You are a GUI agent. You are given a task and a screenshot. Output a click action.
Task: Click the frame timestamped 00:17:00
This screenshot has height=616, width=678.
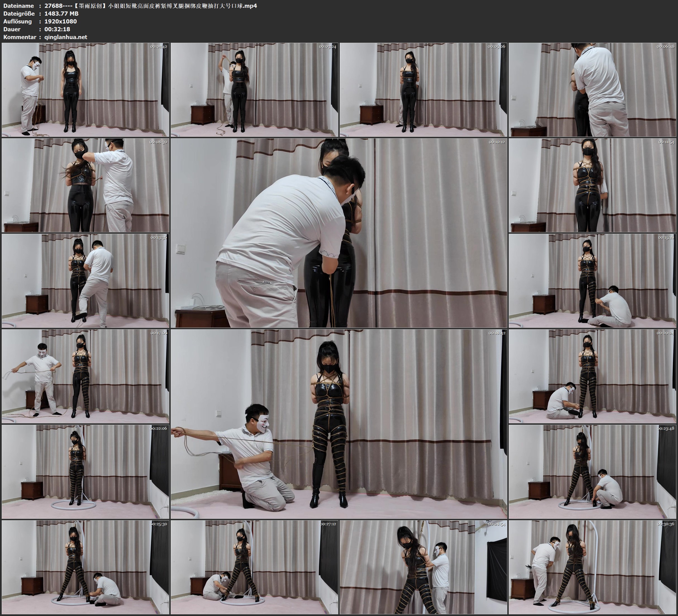pos(85,376)
